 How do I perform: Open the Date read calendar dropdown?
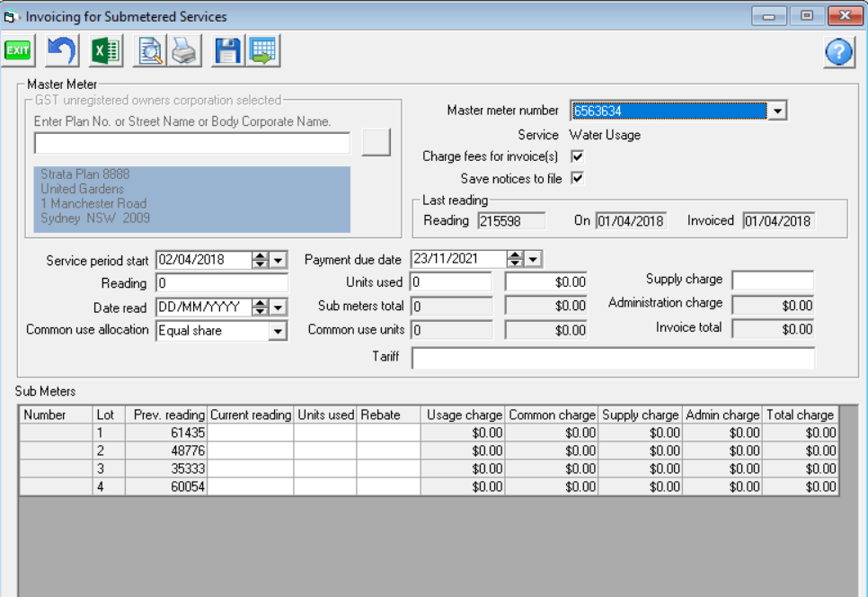tap(279, 307)
